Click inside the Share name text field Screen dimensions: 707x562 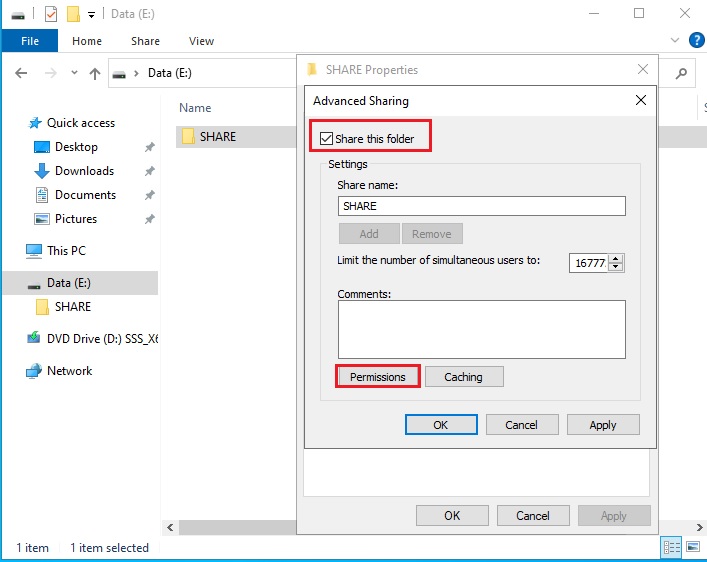(482, 206)
